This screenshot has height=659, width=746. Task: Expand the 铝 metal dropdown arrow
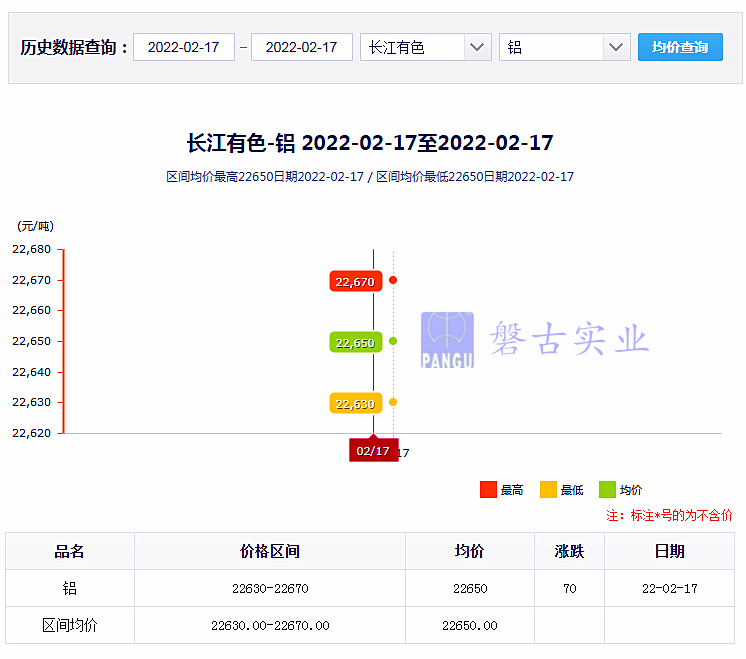click(616, 47)
